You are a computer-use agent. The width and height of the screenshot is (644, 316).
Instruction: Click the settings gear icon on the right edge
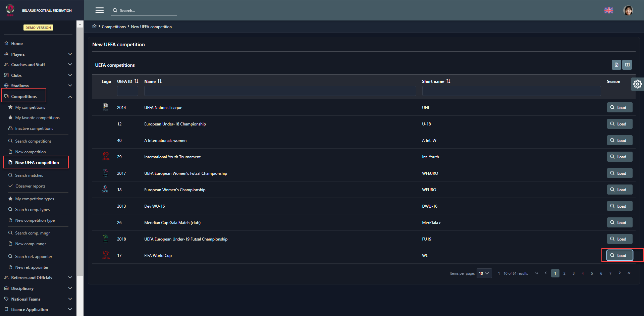[637, 84]
